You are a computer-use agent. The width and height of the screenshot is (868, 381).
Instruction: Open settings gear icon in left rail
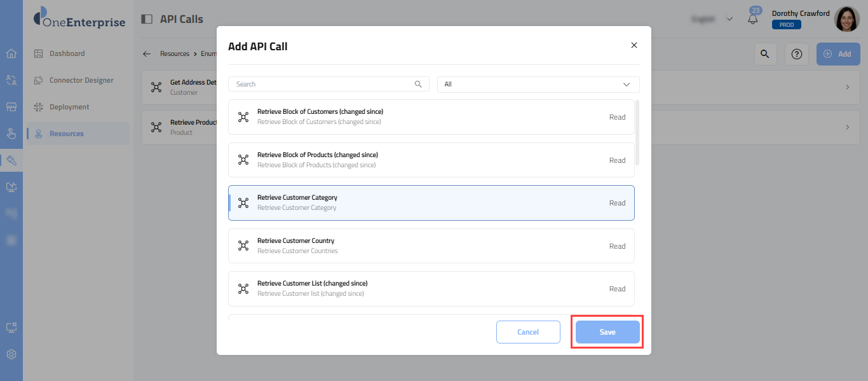coord(11,354)
